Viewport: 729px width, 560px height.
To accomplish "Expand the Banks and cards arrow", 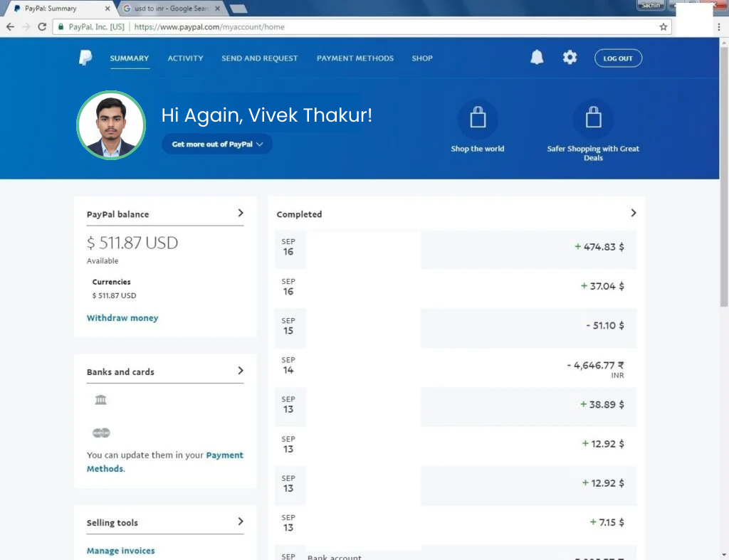I will (x=241, y=371).
